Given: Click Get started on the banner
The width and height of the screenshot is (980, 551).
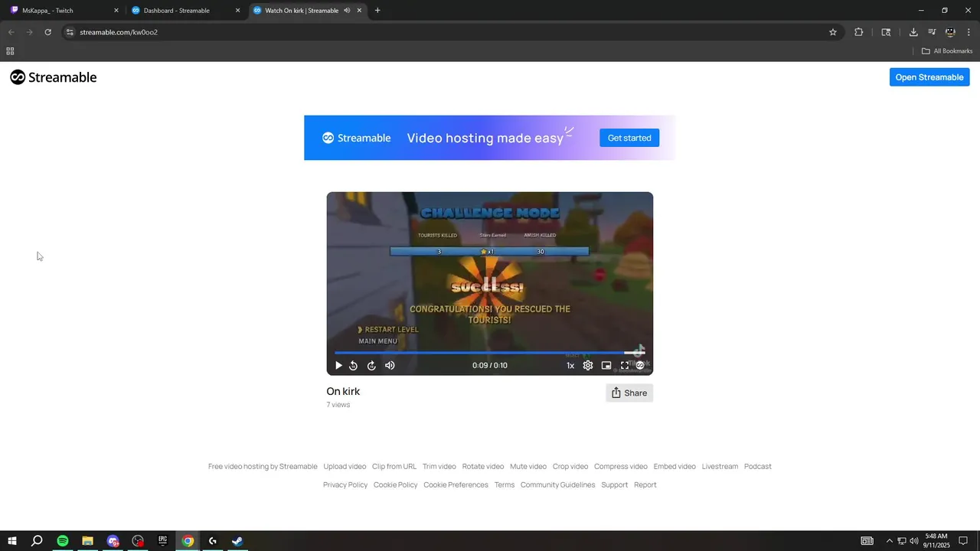Looking at the screenshot, I should 629,138.
